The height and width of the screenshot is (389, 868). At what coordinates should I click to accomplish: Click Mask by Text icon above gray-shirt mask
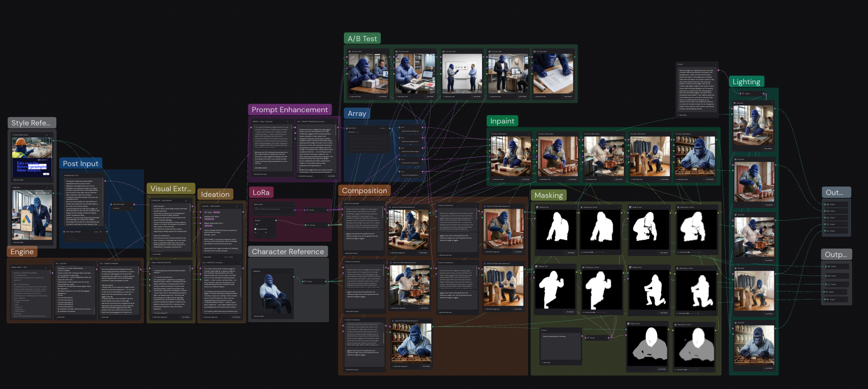pyautogui.click(x=628, y=324)
